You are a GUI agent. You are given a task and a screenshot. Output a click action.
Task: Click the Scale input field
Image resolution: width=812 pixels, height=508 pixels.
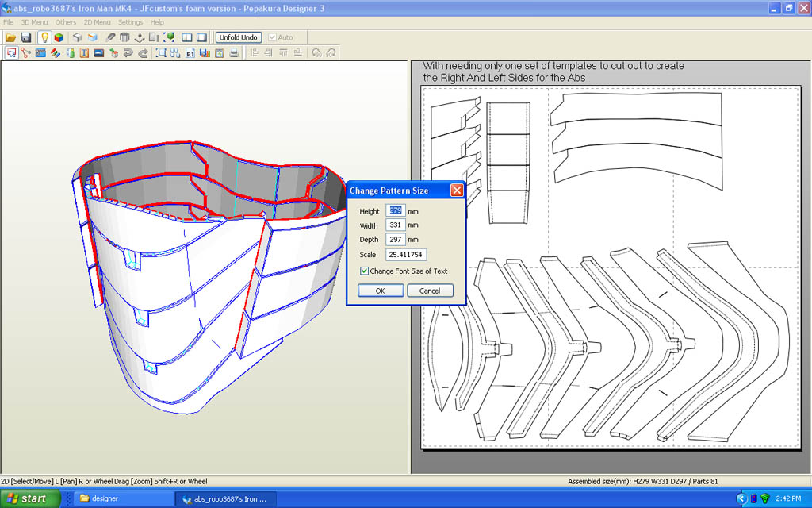(406, 255)
